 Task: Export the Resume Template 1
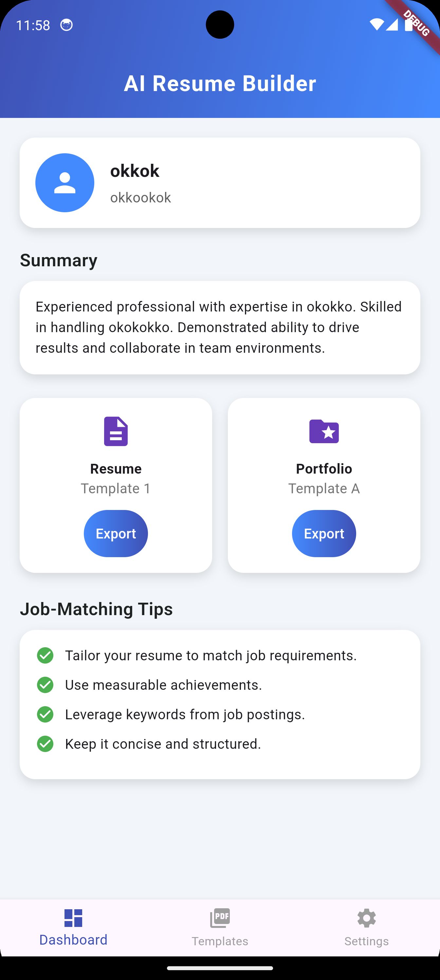pyautogui.click(x=116, y=533)
